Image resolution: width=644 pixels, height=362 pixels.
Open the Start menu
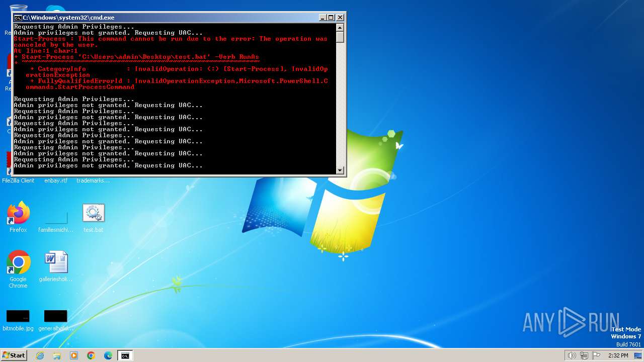14,355
